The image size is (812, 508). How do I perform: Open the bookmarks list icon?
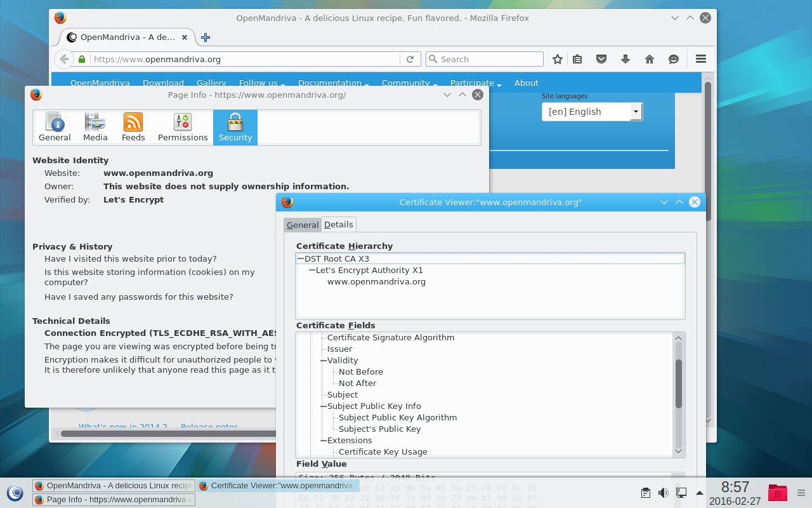point(577,59)
